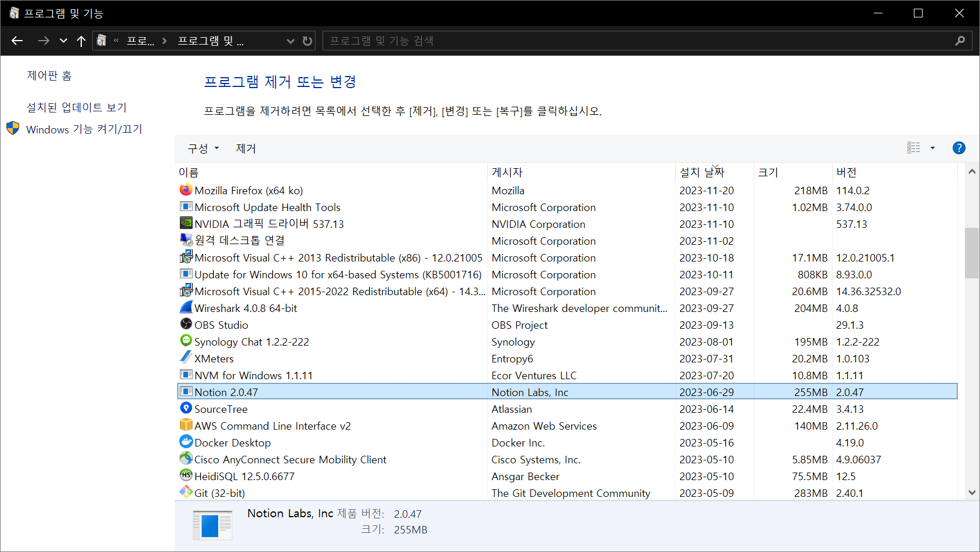Image resolution: width=980 pixels, height=552 pixels.
Task: Click the Visual C++ 2013 Redistributable icon
Action: click(186, 257)
